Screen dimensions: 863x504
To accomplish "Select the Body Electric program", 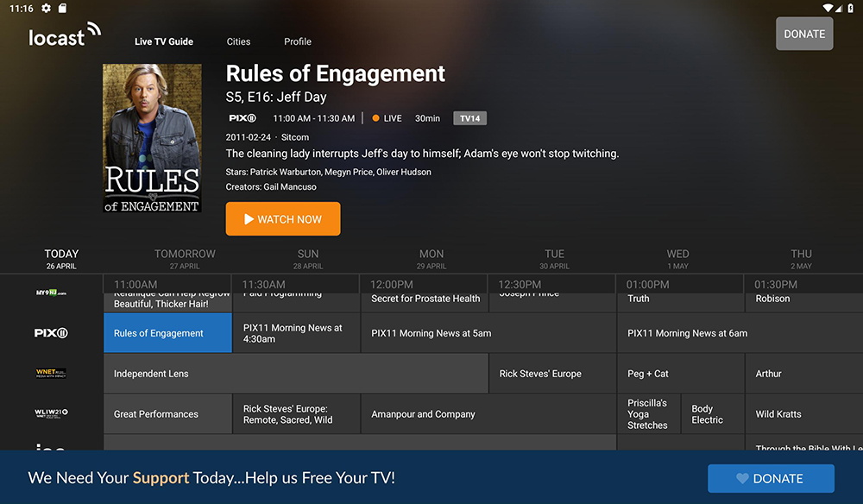I will tap(713, 413).
